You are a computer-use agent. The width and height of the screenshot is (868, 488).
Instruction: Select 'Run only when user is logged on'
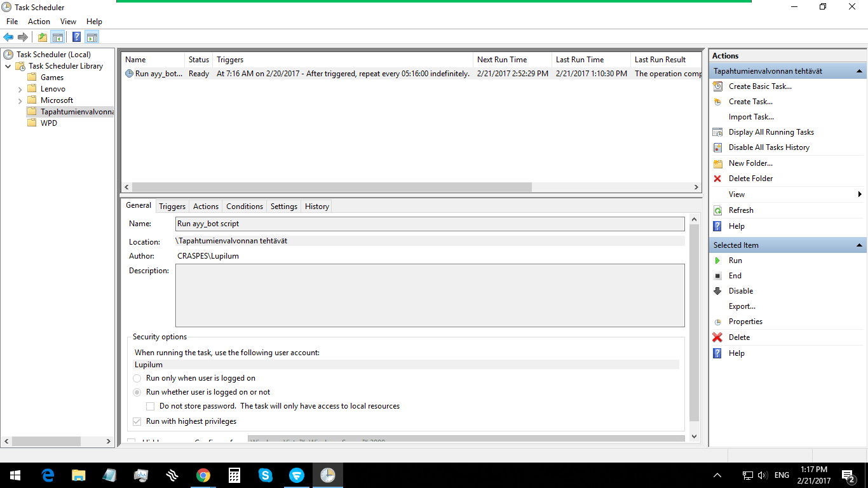point(137,378)
